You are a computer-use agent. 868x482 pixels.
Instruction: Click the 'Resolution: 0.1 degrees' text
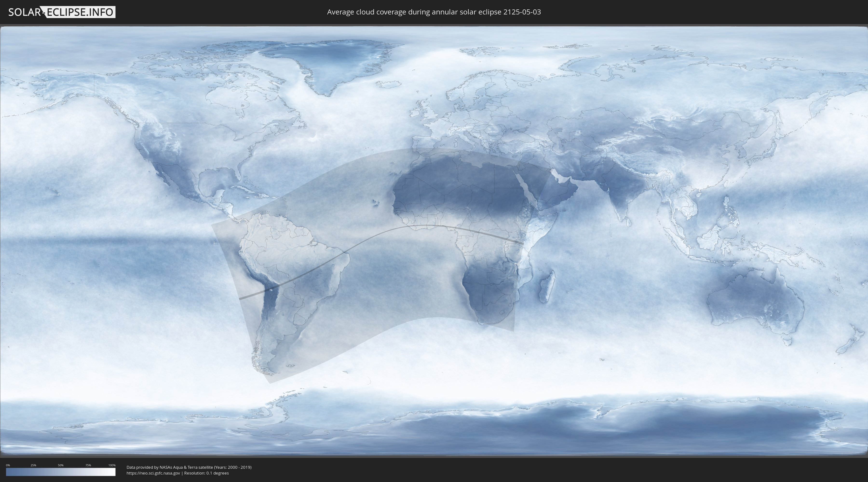(x=206, y=473)
